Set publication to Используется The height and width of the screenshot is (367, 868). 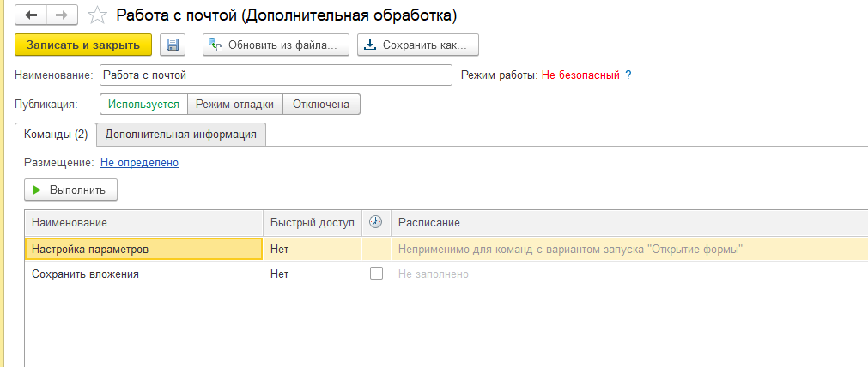(x=143, y=104)
